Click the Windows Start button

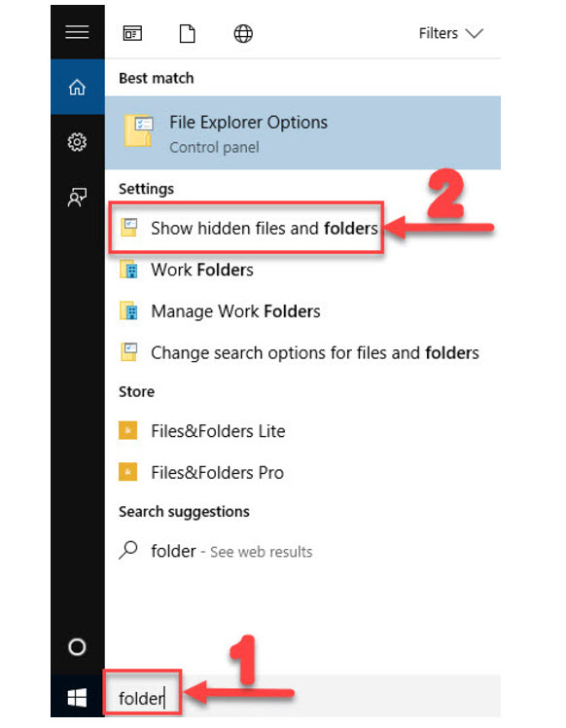[x=77, y=698]
